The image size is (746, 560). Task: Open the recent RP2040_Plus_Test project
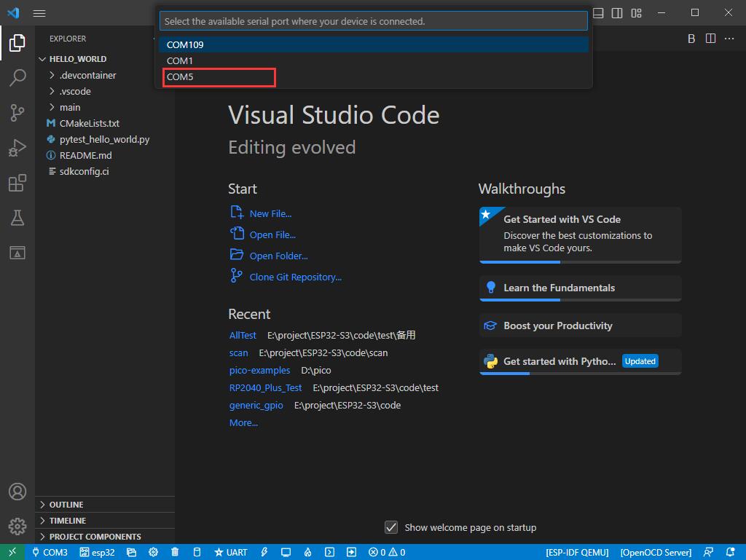[265, 387]
